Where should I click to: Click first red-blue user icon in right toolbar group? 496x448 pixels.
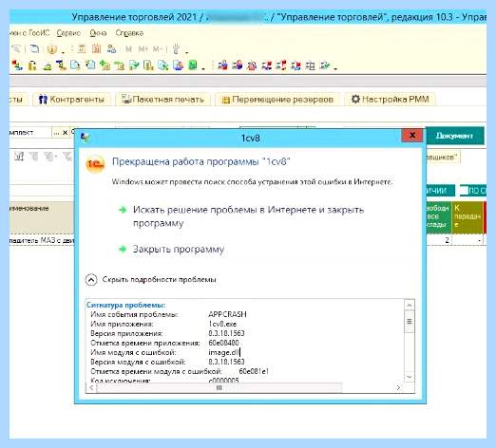tap(222, 65)
